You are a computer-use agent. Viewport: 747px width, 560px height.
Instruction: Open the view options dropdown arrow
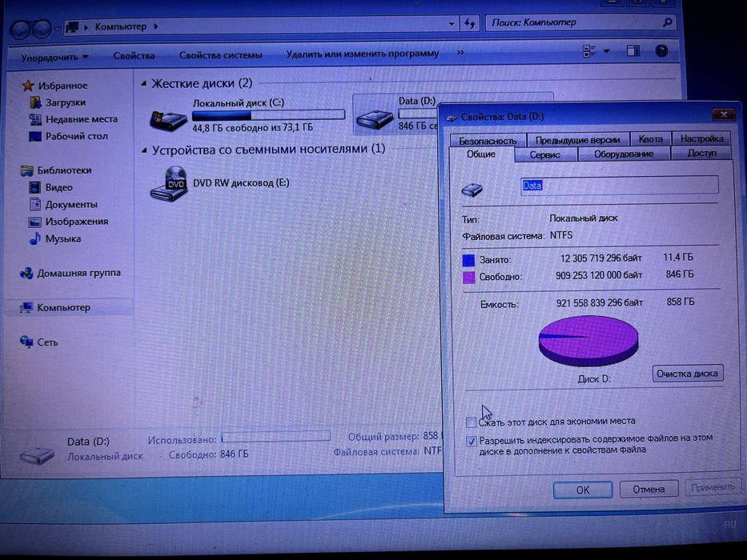pyautogui.click(x=606, y=51)
